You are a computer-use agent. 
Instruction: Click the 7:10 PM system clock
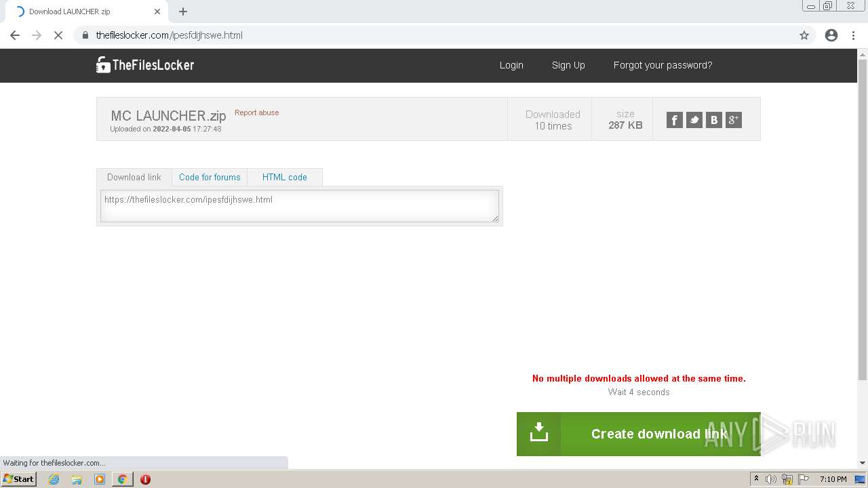[833, 479]
